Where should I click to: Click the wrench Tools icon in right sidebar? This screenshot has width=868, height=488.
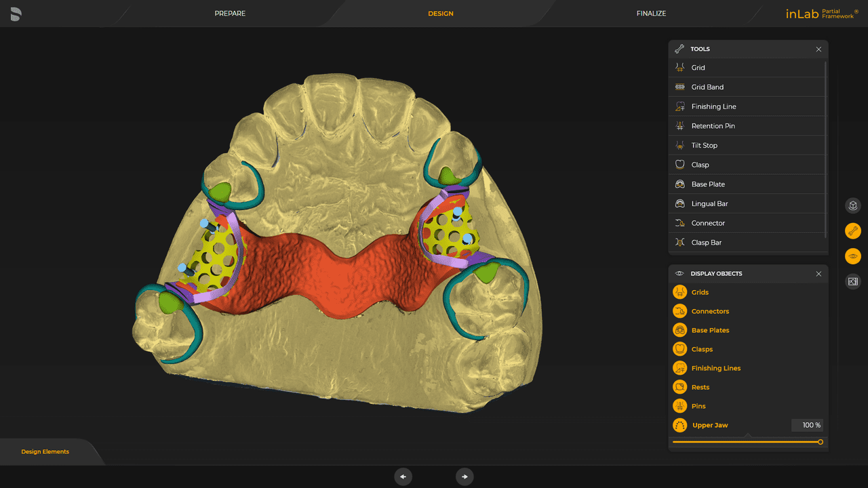tap(852, 230)
